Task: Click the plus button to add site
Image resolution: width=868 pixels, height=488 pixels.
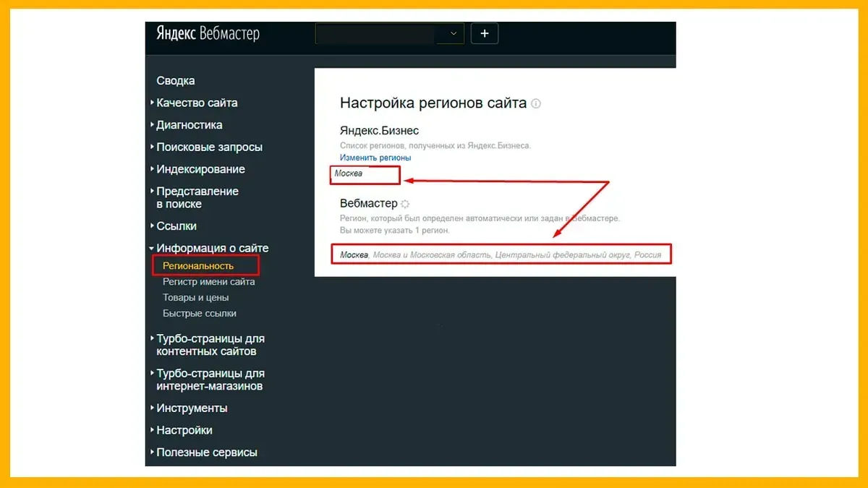Action: tap(485, 33)
